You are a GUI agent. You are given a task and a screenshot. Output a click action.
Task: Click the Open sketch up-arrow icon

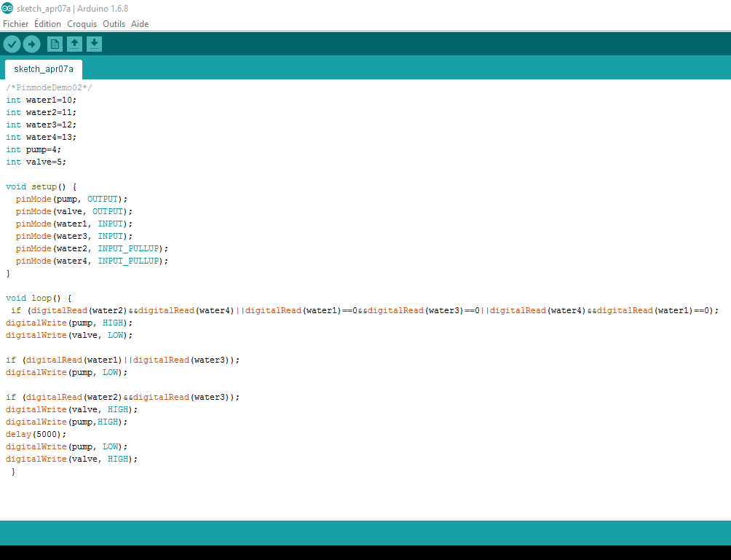click(x=74, y=44)
